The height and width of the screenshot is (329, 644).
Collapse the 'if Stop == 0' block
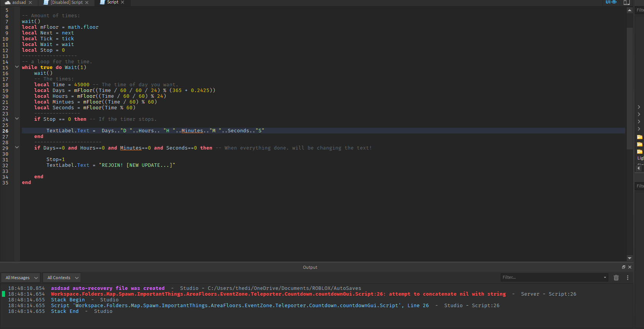coord(17,119)
